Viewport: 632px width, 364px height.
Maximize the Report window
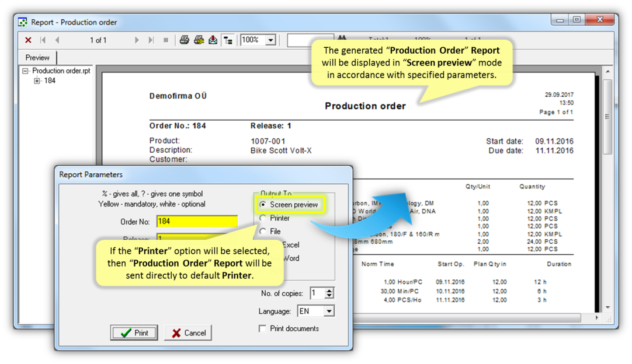coord(577,20)
